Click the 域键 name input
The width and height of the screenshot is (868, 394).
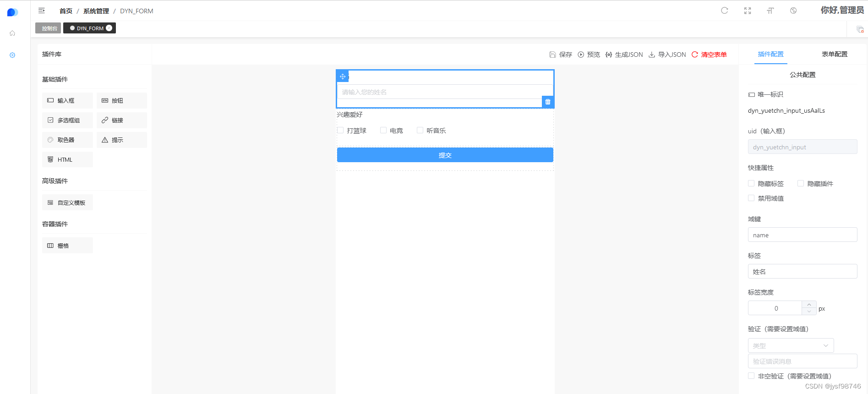coord(802,235)
